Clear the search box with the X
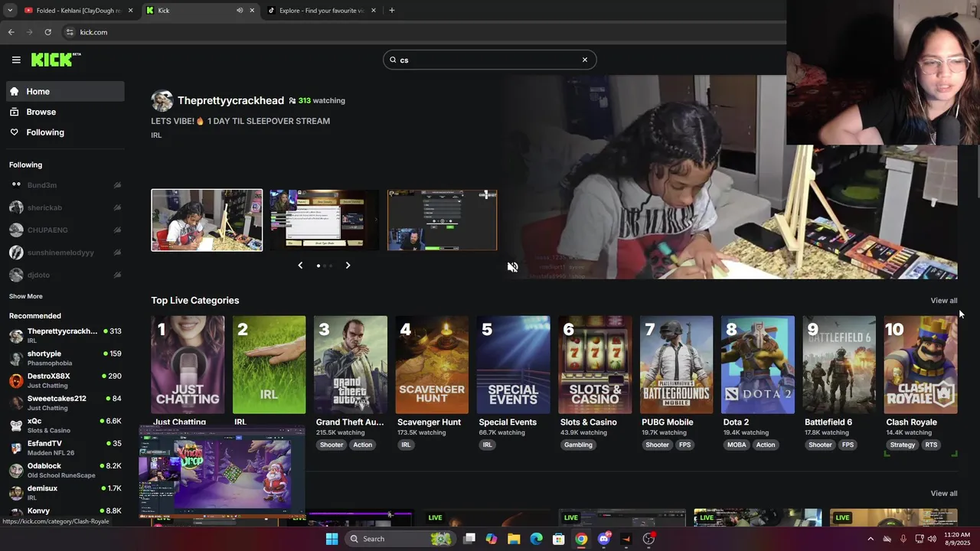Viewport: 980px width, 551px height. (x=585, y=60)
